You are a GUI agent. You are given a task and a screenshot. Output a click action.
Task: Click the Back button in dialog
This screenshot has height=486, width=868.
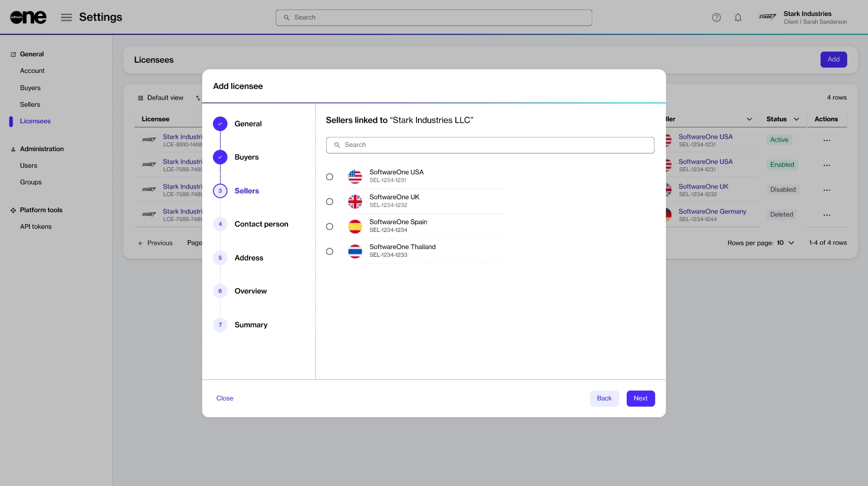(604, 398)
